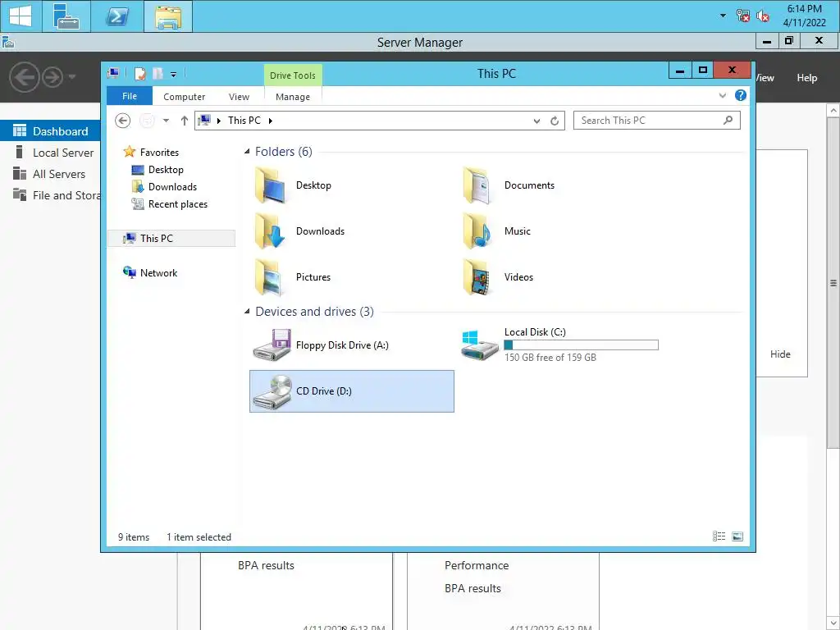Screen dimensions: 840x630
Task: Open the File tab in This PC
Action: [x=130, y=96]
